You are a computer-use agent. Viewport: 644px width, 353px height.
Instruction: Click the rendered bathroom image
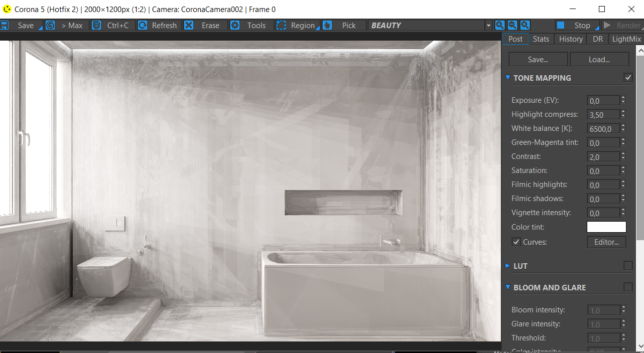click(250, 191)
